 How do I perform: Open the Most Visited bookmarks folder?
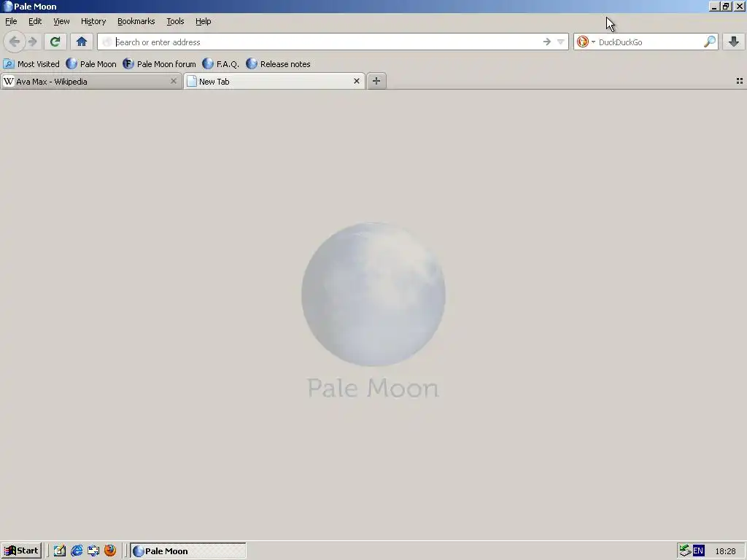pyautogui.click(x=31, y=64)
